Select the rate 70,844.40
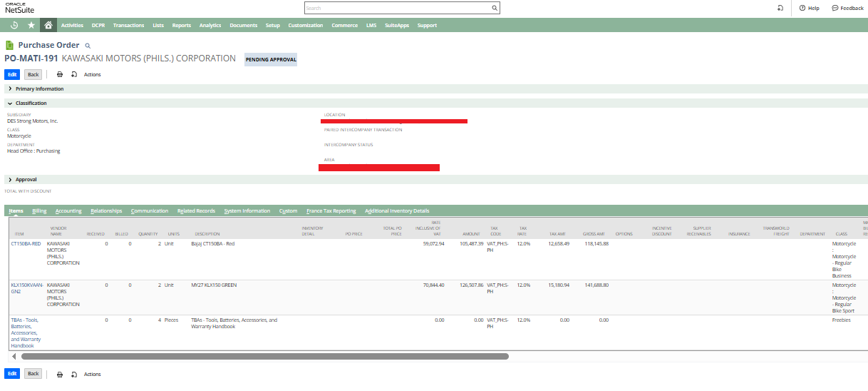This screenshot has width=868, height=391. pyautogui.click(x=434, y=285)
